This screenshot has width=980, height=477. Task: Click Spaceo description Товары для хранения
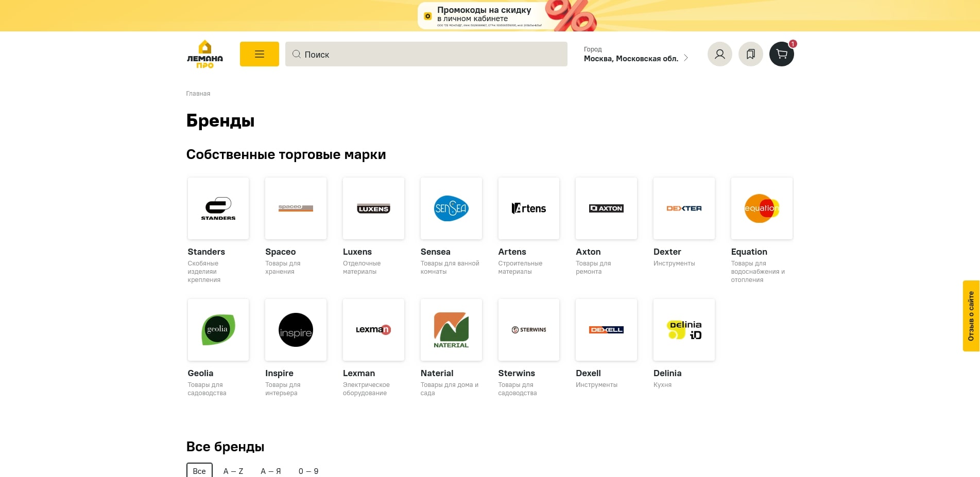[283, 268]
